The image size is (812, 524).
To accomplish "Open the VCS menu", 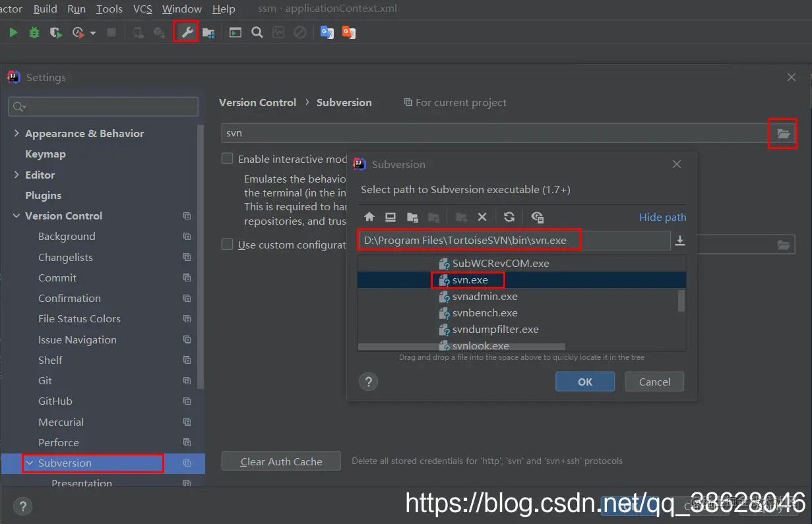I will 142,9.
